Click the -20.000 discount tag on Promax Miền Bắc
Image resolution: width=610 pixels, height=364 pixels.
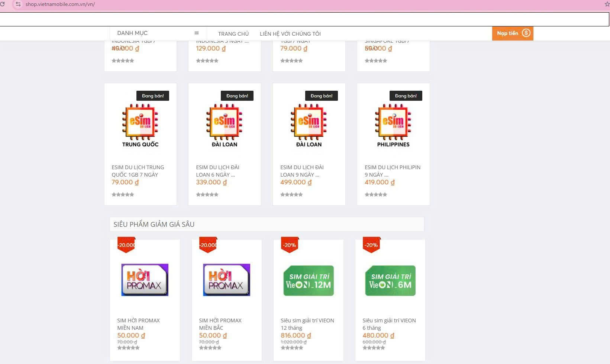pyautogui.click(x=208, y=245)
